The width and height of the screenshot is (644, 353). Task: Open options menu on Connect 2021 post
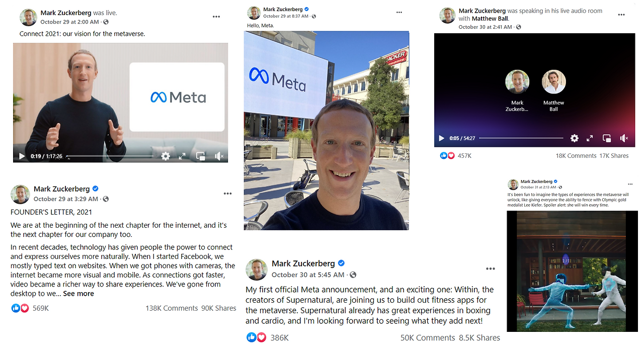(x=216, y=17)
